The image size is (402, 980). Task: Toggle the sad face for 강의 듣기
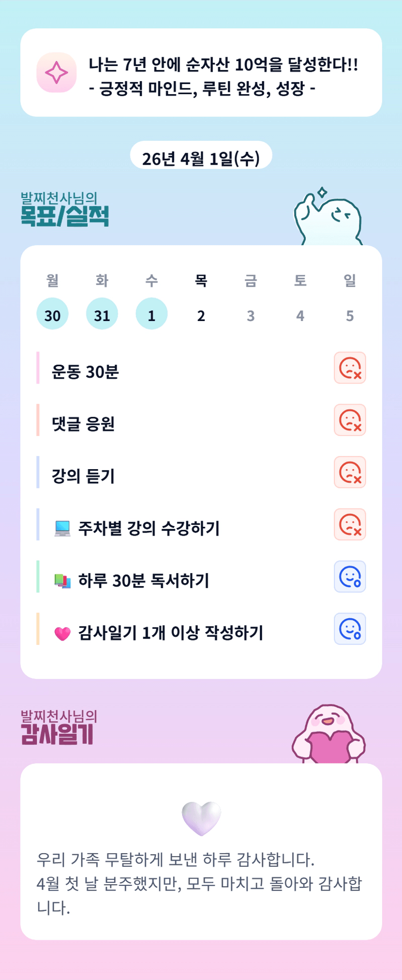pyautogui.click(x=350, y=472)
